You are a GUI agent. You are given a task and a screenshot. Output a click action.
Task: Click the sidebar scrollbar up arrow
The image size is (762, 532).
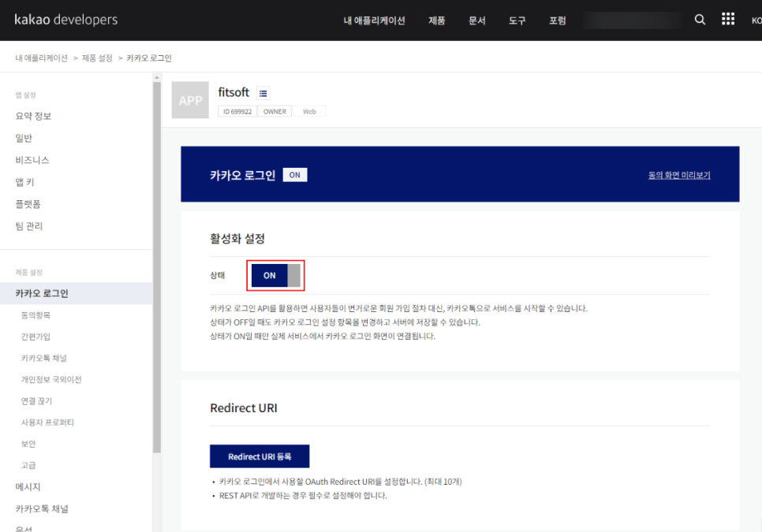click(x=156, y=78)
